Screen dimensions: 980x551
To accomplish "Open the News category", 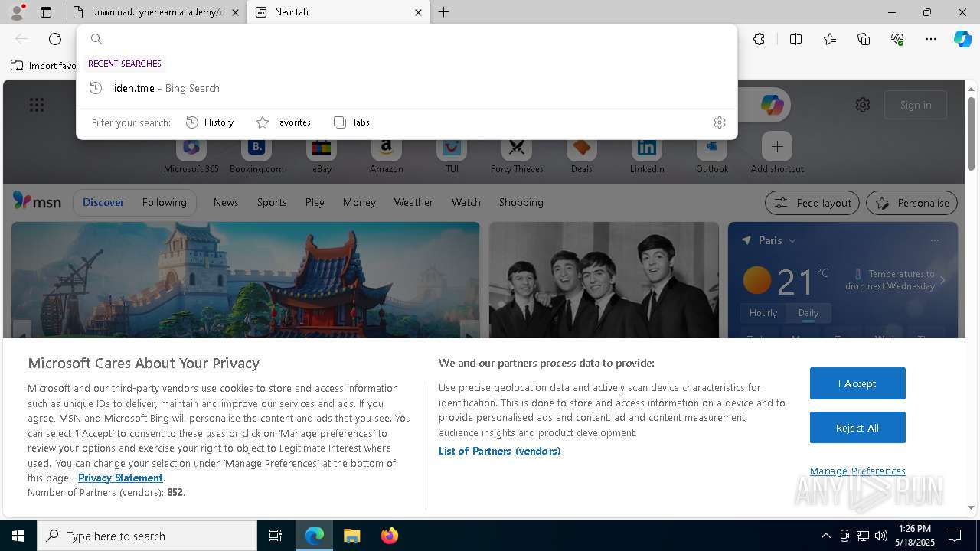I will (226, 202).
